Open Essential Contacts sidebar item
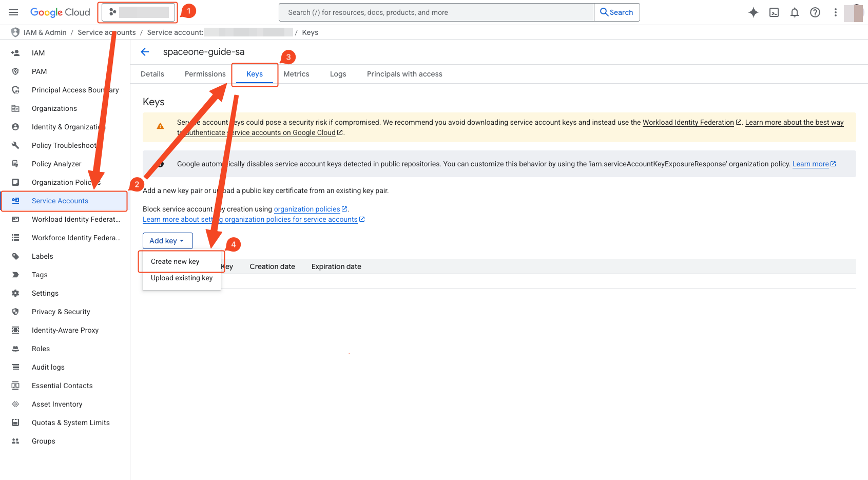 (65, 386)
